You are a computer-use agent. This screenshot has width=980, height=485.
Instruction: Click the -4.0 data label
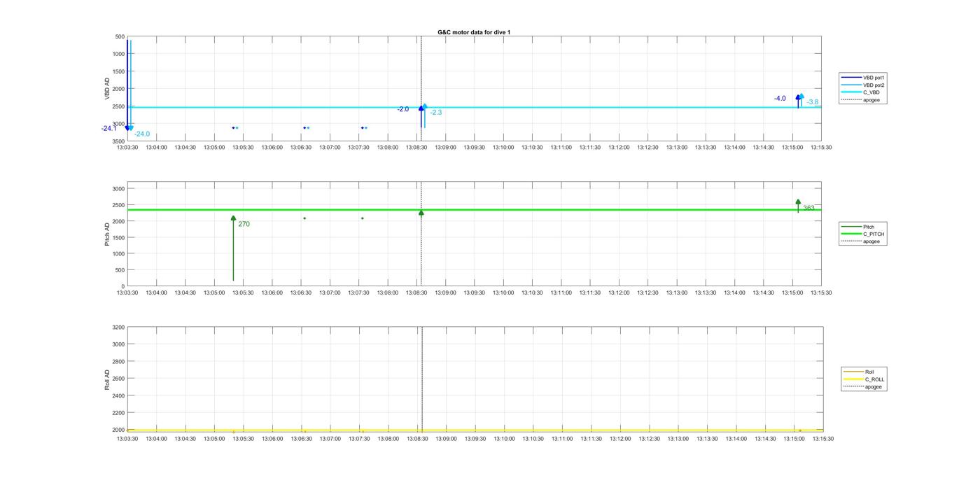[780, 99]
